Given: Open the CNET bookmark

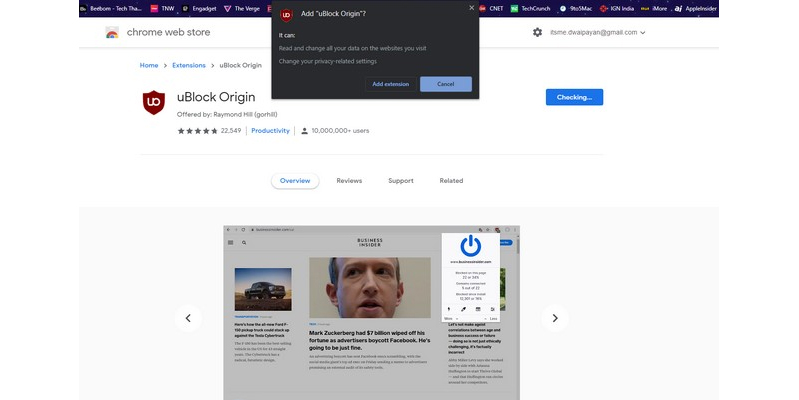Looking at the screenshot, I should tap(491, 8).
